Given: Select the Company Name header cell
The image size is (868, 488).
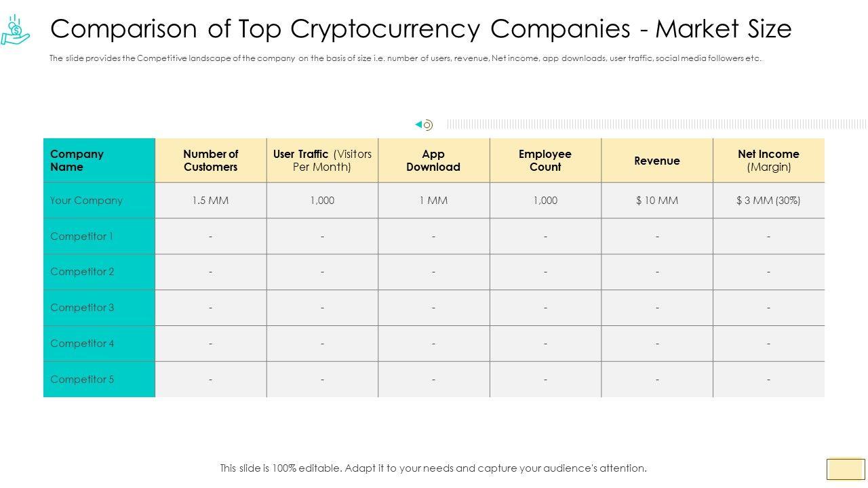Looking at the screenshot, I should click(99, 161).
